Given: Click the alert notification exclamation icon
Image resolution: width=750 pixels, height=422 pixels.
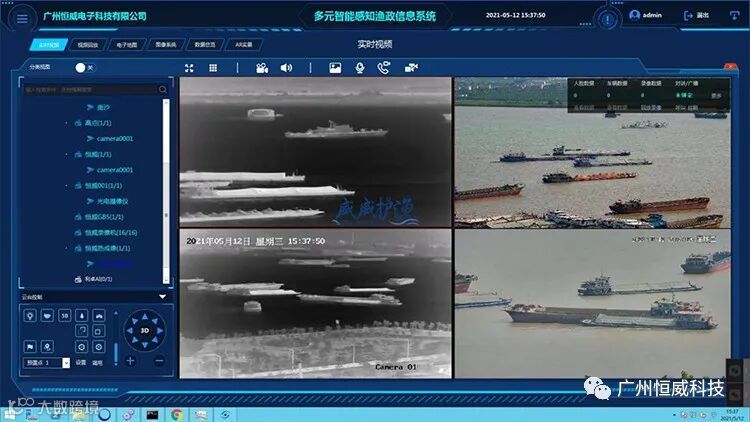Looking at the screenshot, I should [x=607, y=20].
